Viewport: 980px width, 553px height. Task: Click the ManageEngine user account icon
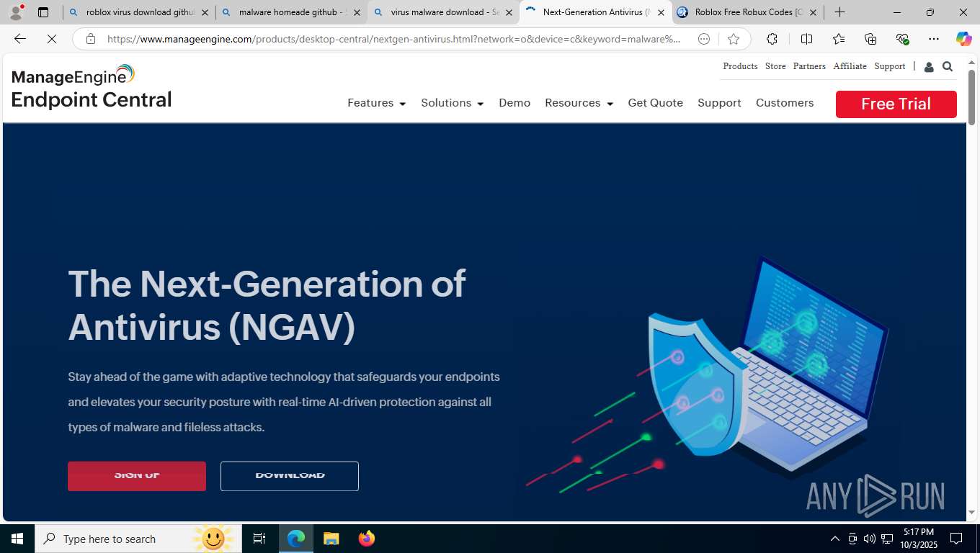point(929,67)
